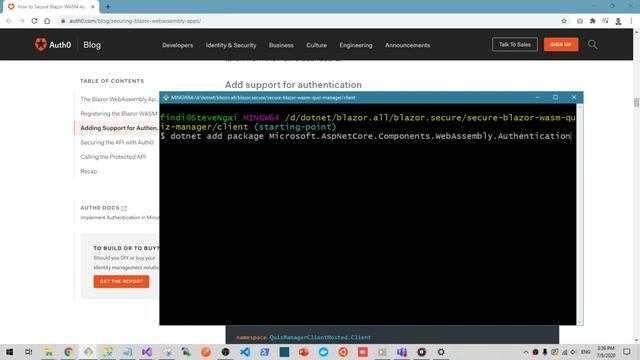Open the Windows notification center icon
Image resolution: width=640 pixels, height=360 pixels.
coord(627,352)
